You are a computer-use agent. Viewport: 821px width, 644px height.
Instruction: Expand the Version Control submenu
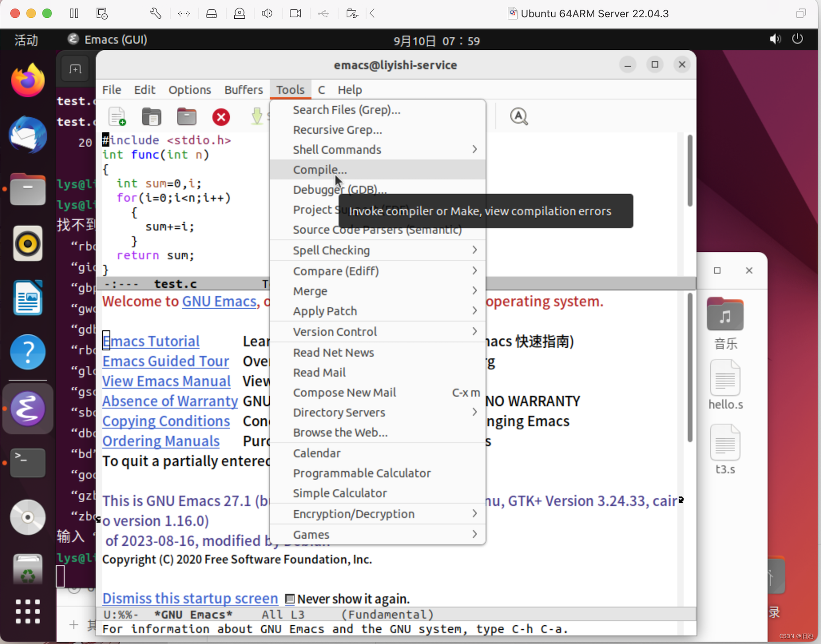378,332
